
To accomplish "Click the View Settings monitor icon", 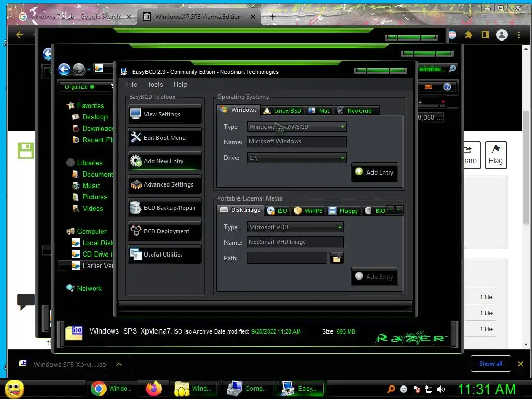I will [x=136, y=114].
